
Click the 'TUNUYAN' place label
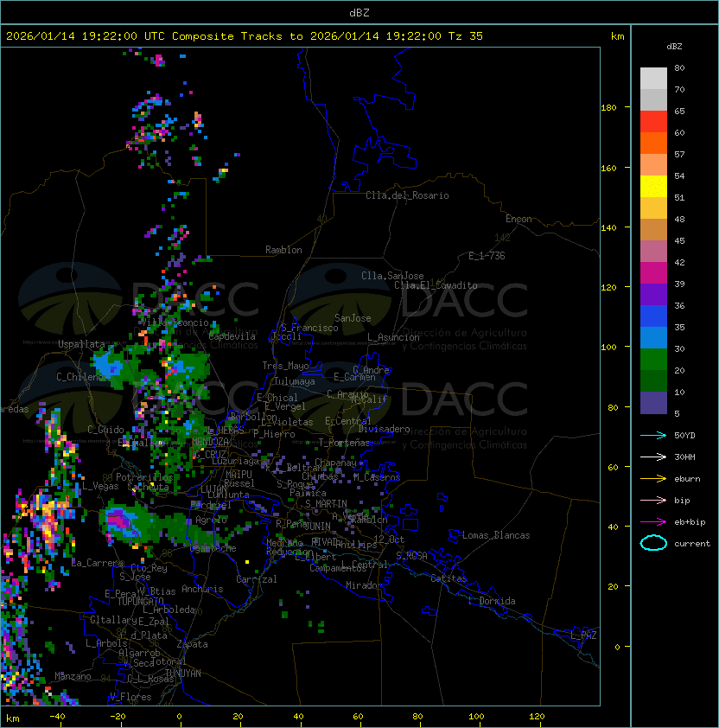pos(183,674)
